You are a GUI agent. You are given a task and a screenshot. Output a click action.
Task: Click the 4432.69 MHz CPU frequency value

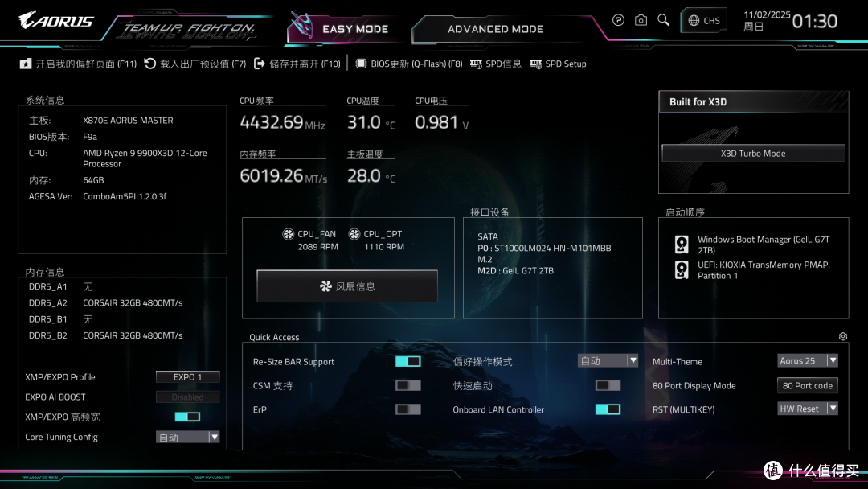pyautogui.click(x=282, y=121)
